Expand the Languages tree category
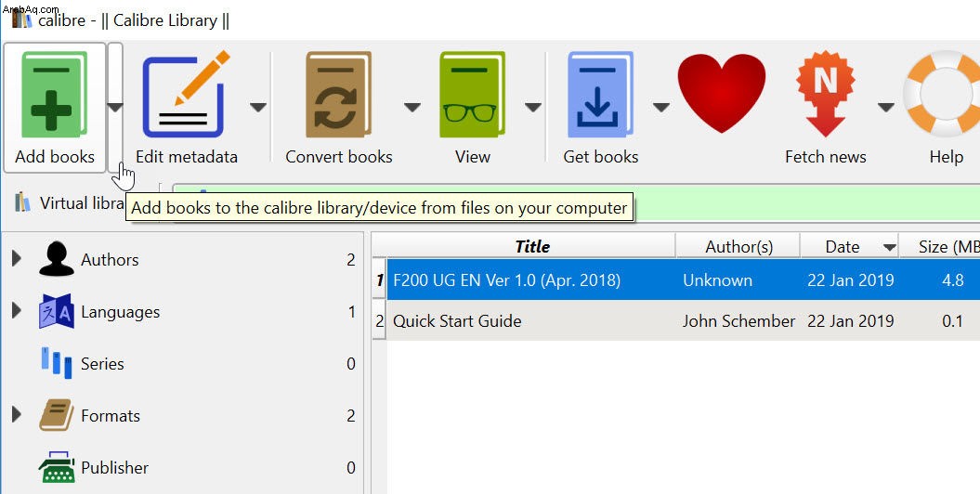This screenshot has height=494, width=980. 16,310
